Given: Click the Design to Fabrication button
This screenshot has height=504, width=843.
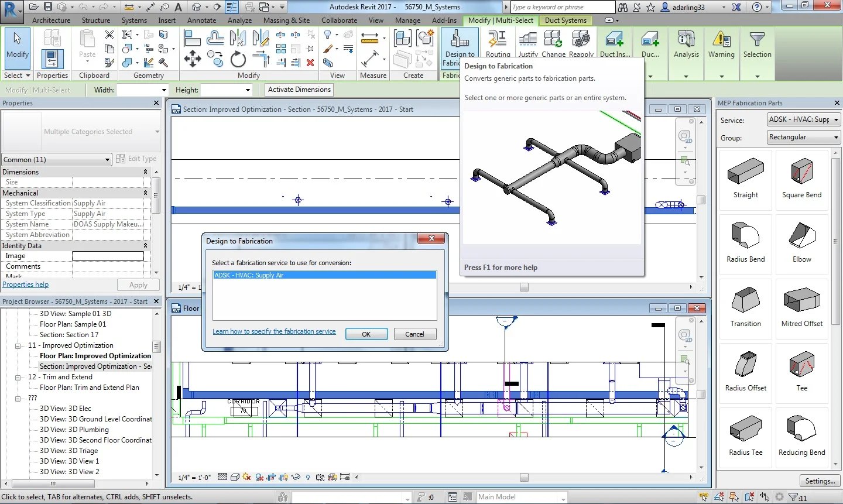Looking at the screenshot, I should pos(460,49).
